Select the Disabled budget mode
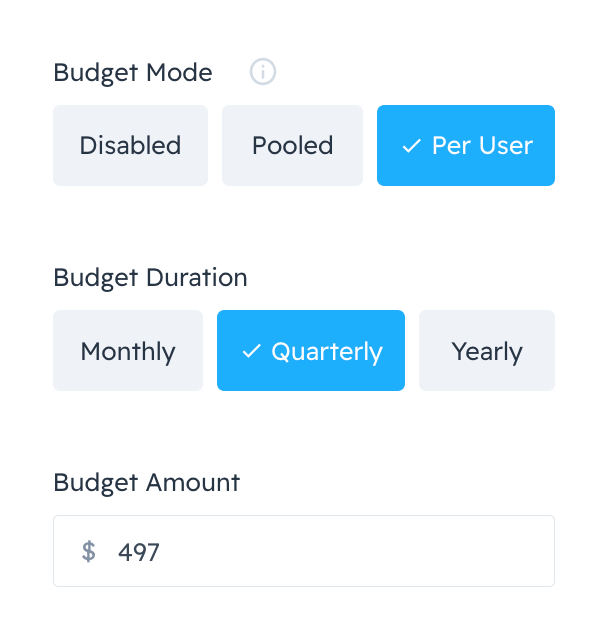This screenshot has height=634, width=604. click(x=130, y=145)
